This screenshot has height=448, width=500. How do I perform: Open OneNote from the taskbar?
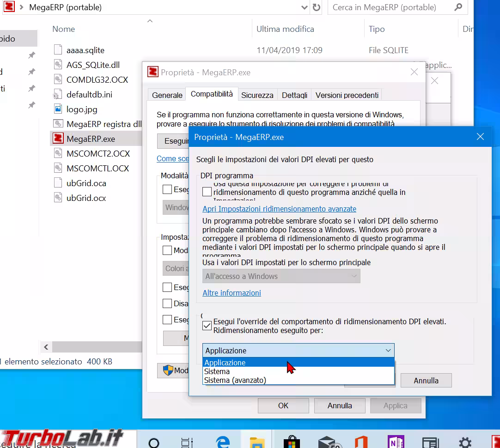tap(396, 442)
